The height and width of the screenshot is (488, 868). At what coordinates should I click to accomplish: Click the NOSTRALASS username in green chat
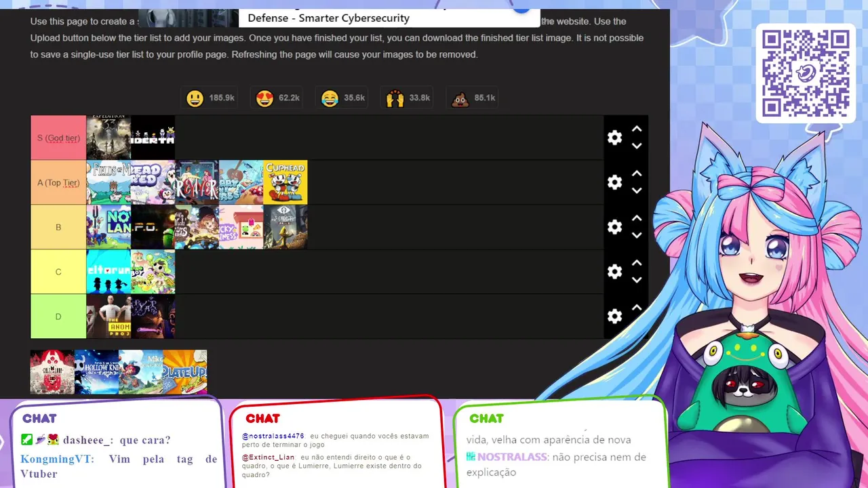[512, 457]
